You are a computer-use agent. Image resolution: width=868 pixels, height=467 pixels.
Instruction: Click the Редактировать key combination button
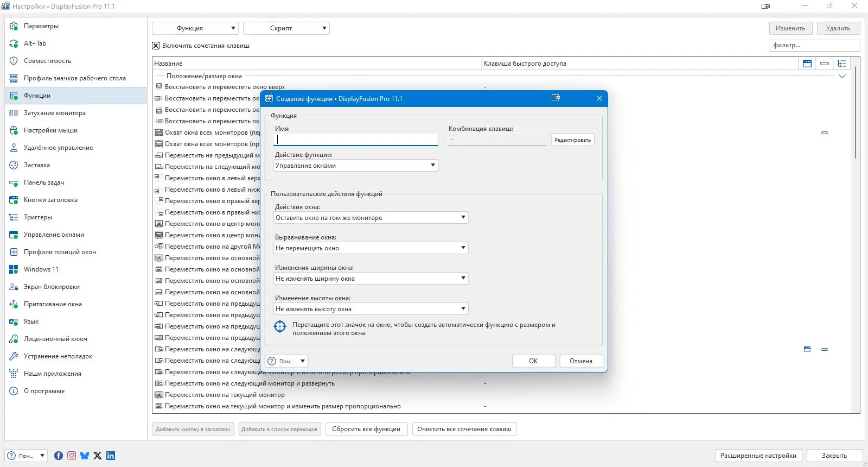pyautogui.click(x=572, y=140)
